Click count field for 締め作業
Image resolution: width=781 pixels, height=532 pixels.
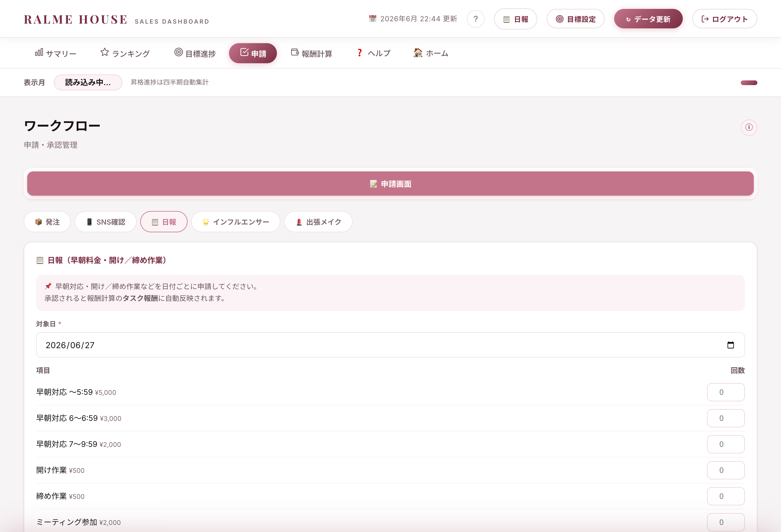pyautogui.click(x=726, y=496)
